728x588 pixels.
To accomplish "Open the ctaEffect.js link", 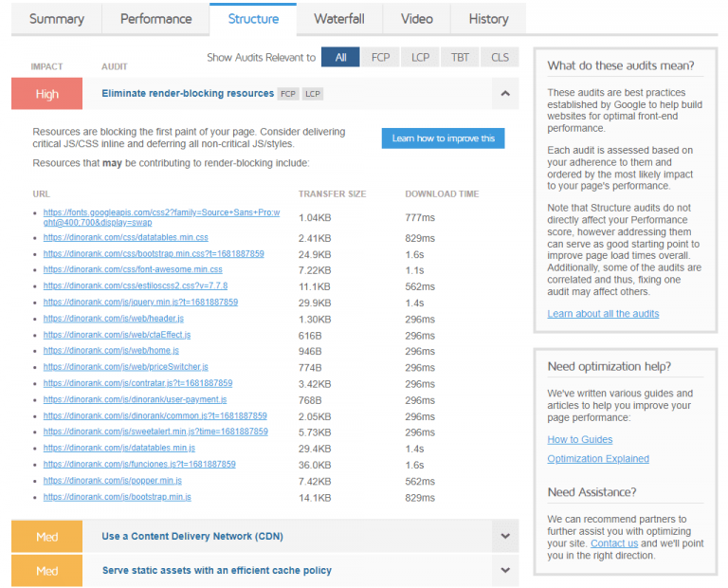I will [x=117, y=335].
